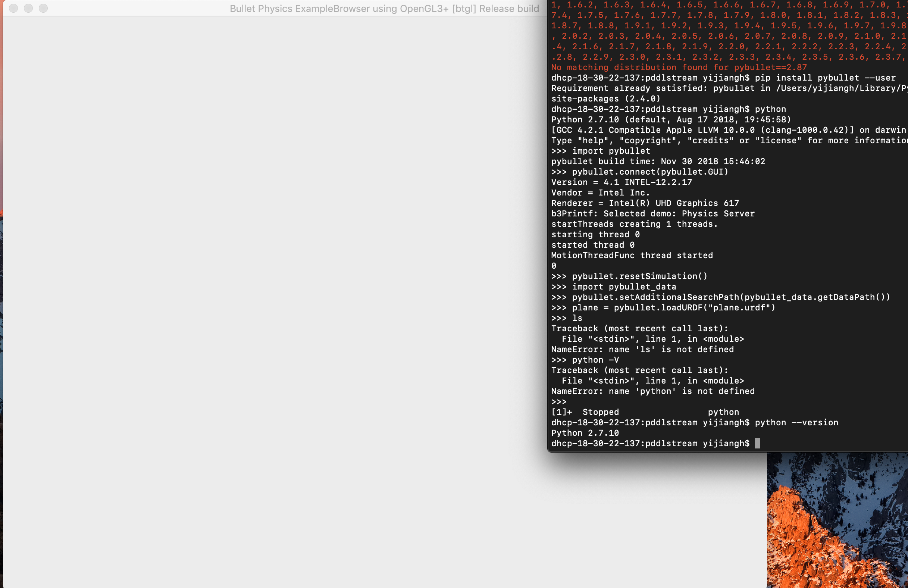Click the "NameError: name 'ls'" message

[642, 350]
